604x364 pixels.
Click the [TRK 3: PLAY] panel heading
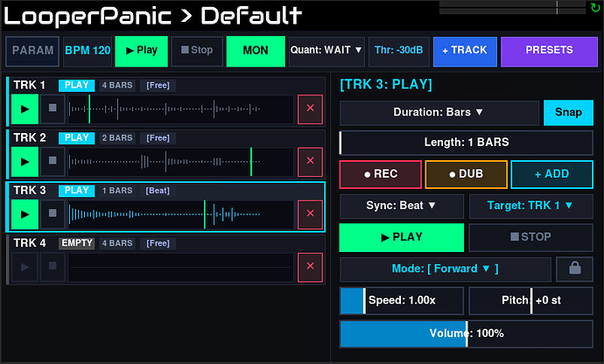point(386,84)
